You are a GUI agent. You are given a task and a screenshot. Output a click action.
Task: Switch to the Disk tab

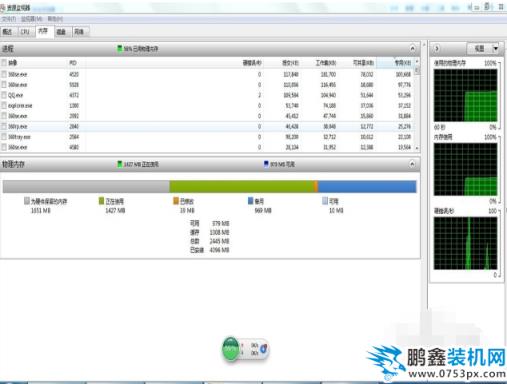coord(61,32)
